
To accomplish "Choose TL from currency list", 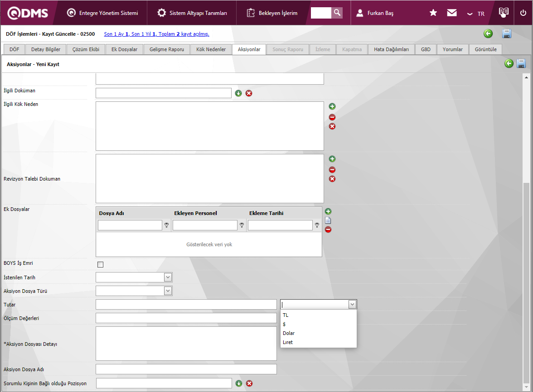I will (319, 315).
